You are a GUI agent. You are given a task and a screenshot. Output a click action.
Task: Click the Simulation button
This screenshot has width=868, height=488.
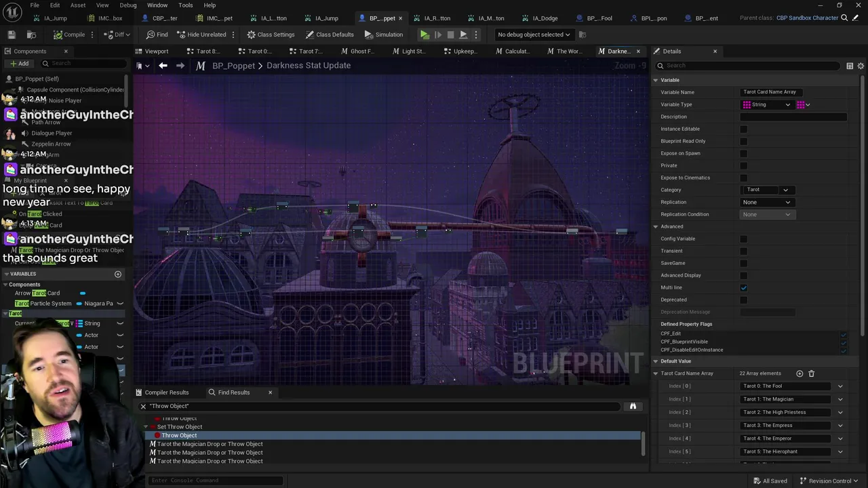(x=384, y=35)
